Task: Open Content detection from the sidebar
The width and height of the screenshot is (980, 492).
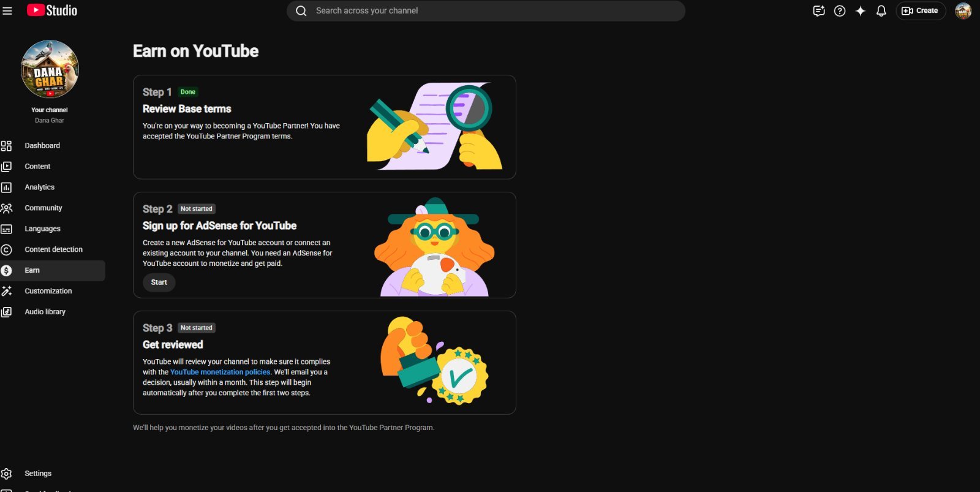Action: tap(53, 250)
